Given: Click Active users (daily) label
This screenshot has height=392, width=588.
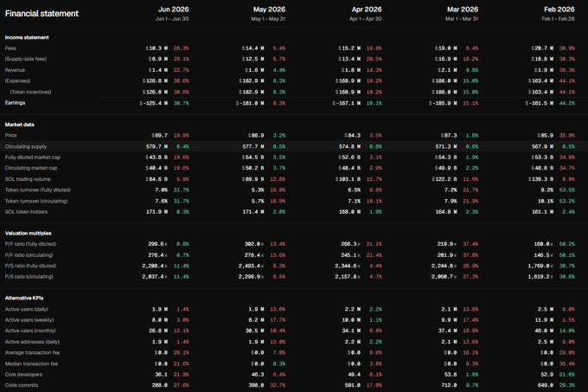Looking at the screenshot, I should [27, 310].
